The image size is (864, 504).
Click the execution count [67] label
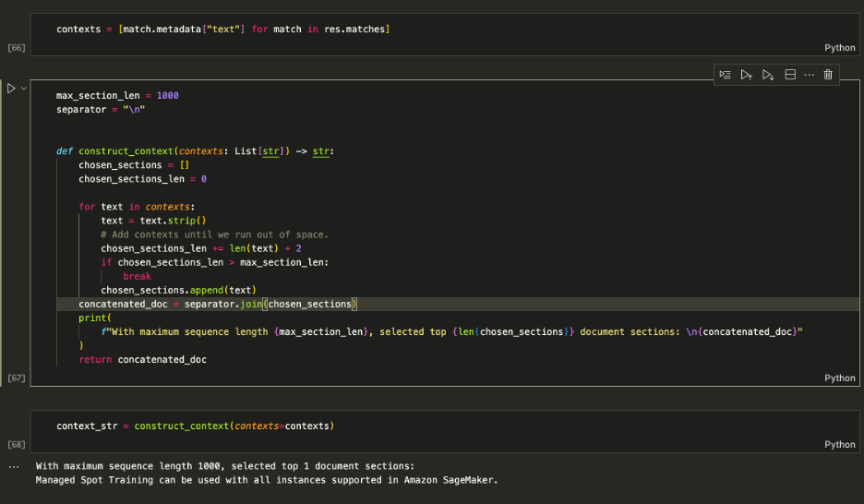[x=16, y=378]
